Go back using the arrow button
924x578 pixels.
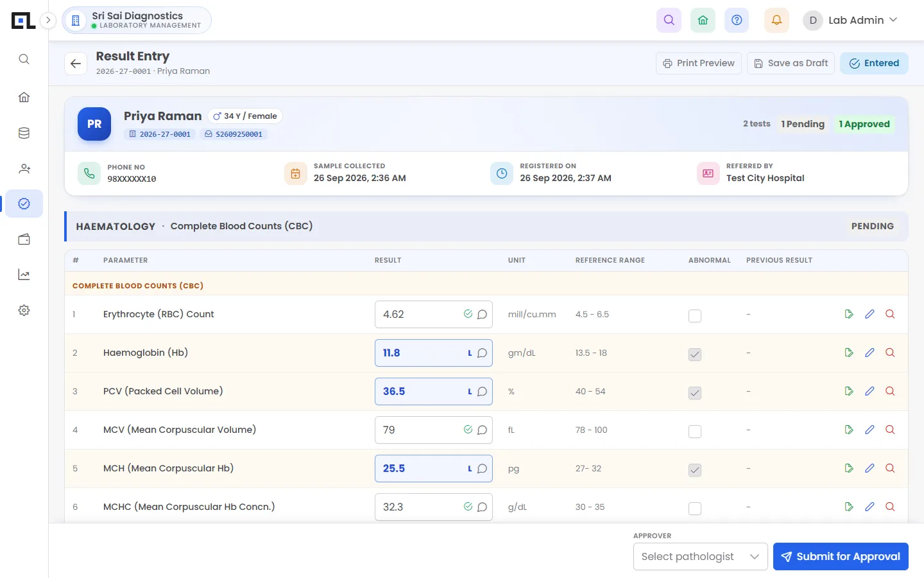pos(76,64)
